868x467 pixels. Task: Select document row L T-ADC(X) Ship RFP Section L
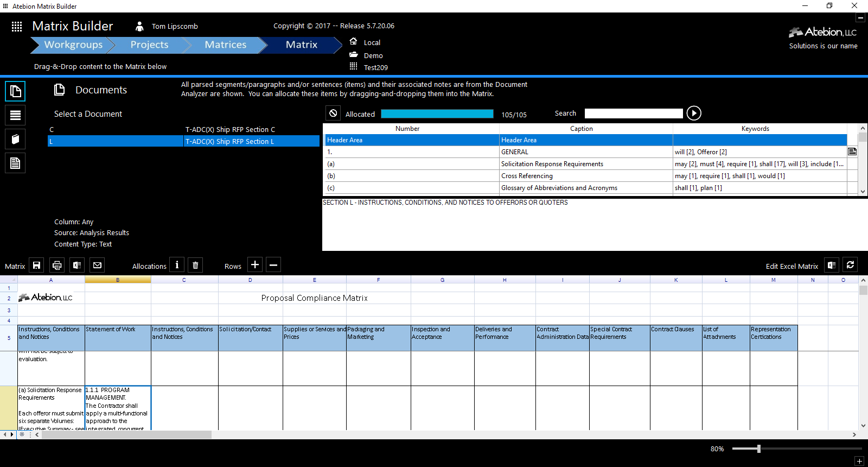click(x=183, y=141)
